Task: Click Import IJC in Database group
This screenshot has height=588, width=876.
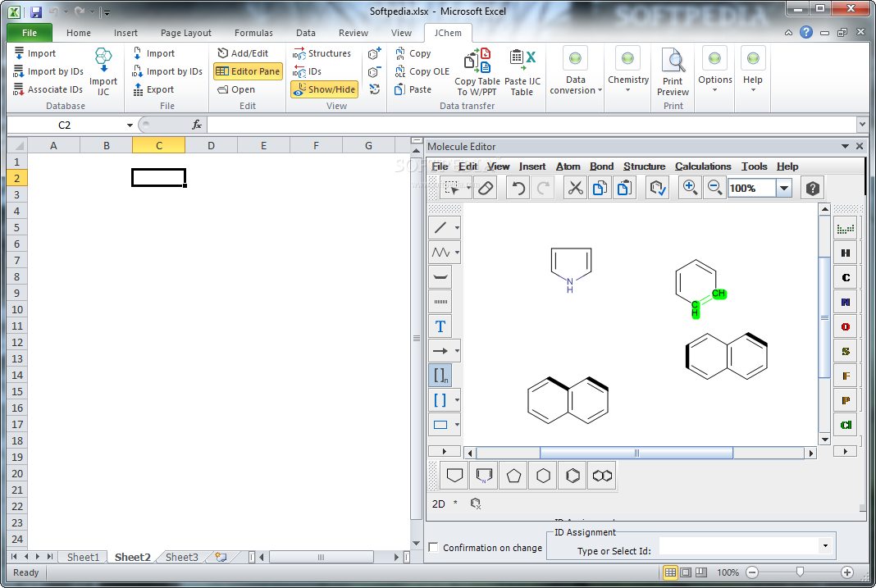Action: 103,71
